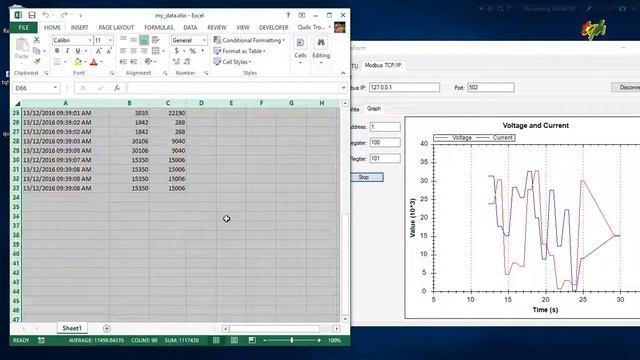Open Name Box D66 dropdown arrow
The height and width of the screenshot is (360, 640).
pyautogui.click(x=55, y=88)
